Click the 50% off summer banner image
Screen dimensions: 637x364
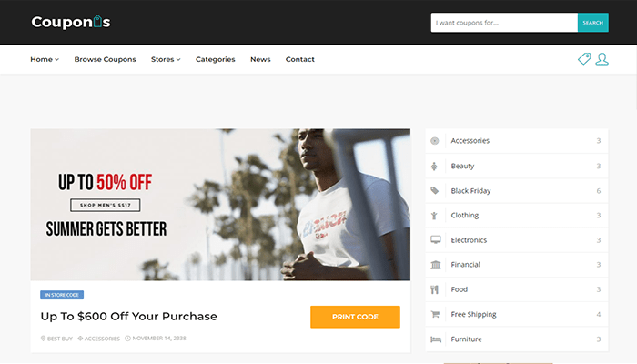(220, 205)
